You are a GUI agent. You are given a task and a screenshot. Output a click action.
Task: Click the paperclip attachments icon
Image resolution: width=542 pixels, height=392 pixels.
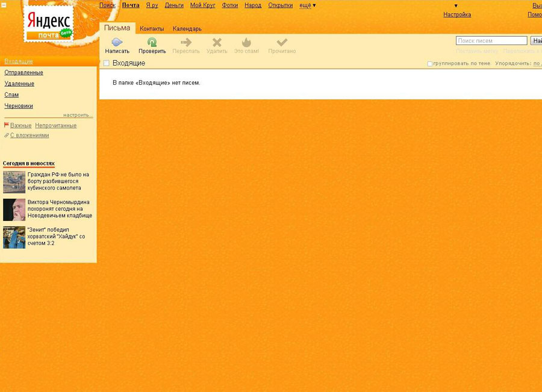tap(6, 135)
